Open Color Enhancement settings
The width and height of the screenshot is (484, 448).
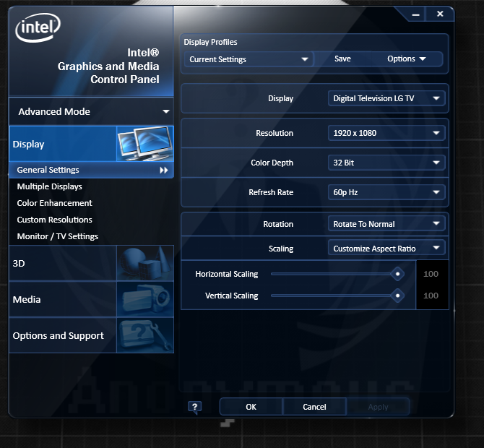(x=55, y=203)
